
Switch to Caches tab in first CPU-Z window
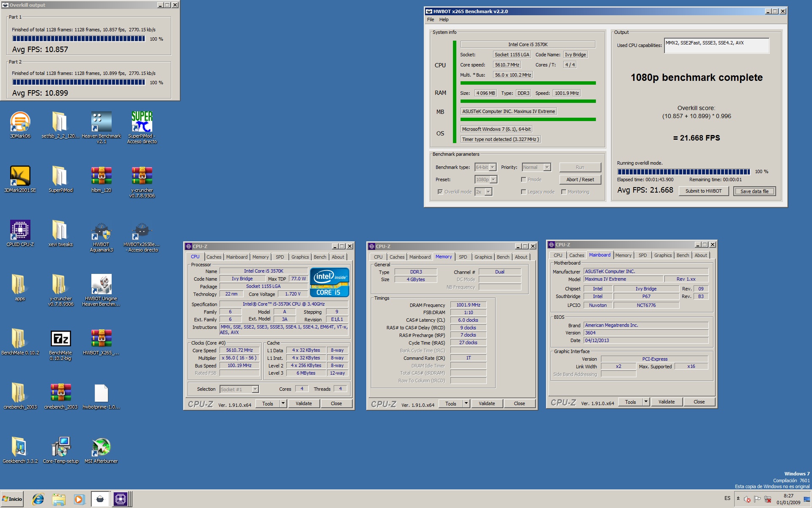point(214,257)
